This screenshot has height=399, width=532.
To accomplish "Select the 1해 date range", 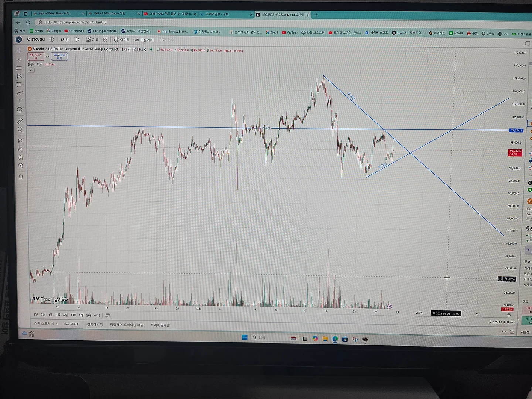I will coord(81,315).
